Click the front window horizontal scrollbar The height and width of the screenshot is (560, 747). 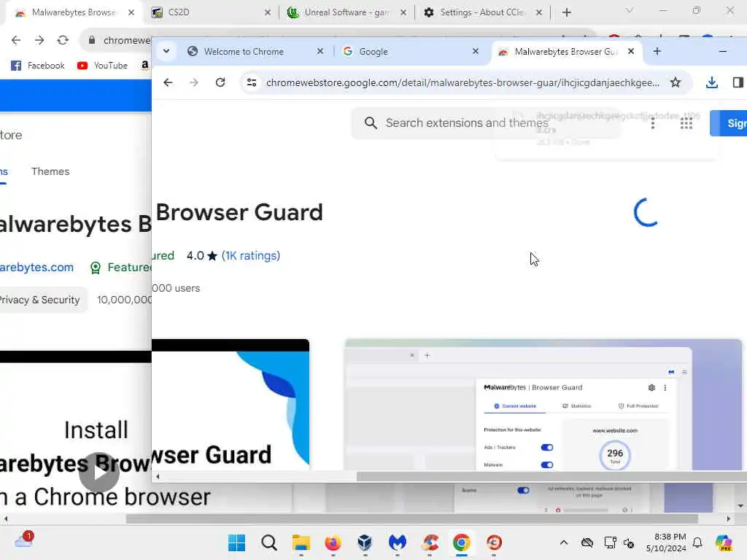point(551,476)
